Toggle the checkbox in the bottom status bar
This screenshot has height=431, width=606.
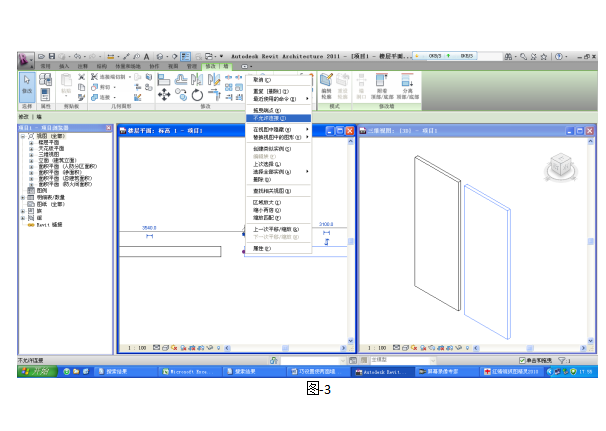(522, 360)
